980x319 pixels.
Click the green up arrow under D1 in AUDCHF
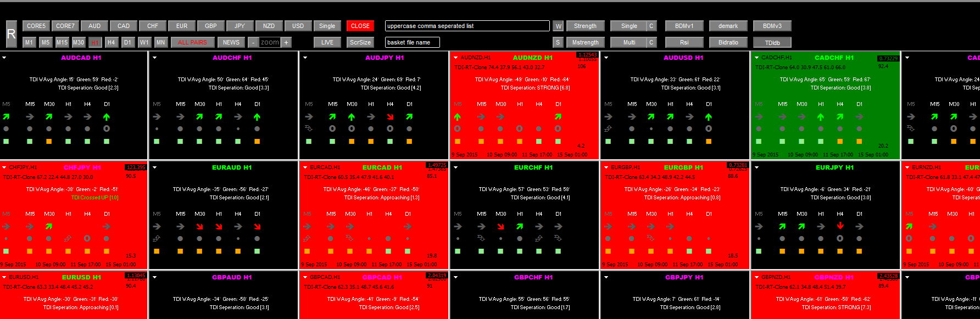[x=257, y=117]
